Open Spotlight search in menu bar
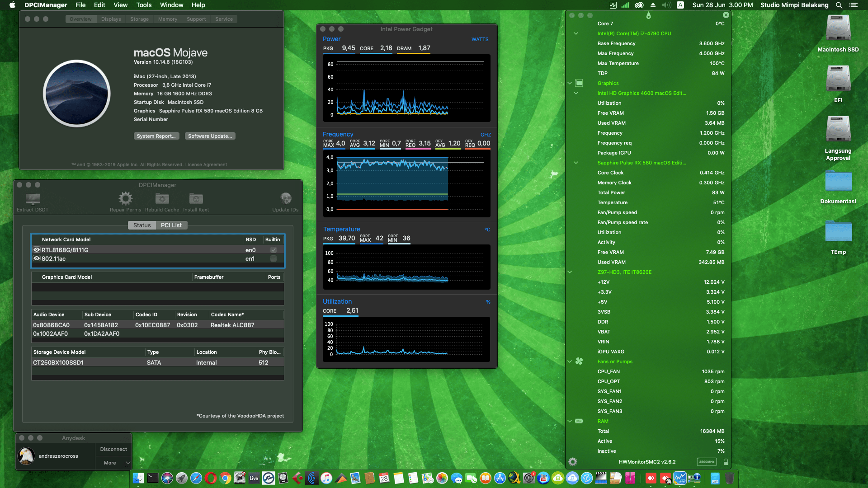The width and height of the screenshot is (868, 488). pos(839,5)
